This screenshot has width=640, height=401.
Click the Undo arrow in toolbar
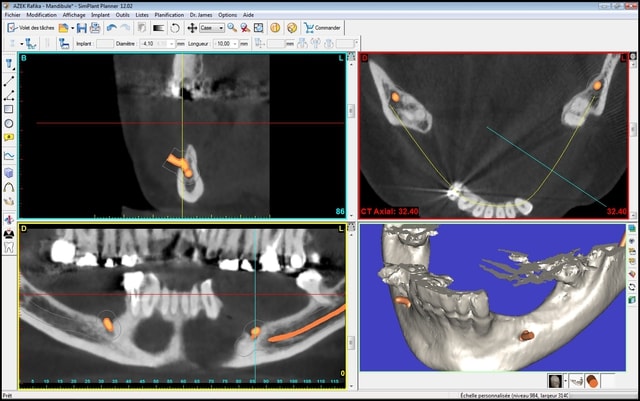[x=112, y=28]
